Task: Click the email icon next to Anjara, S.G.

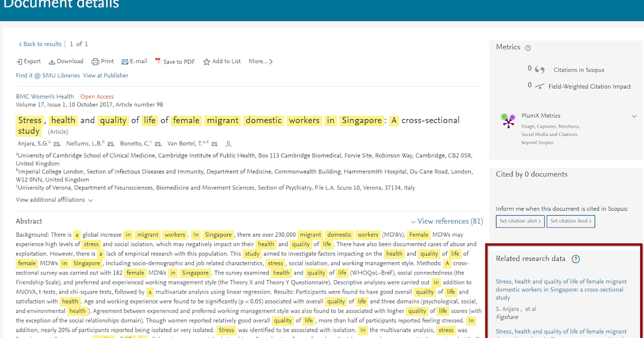Action: pos(56,144)
